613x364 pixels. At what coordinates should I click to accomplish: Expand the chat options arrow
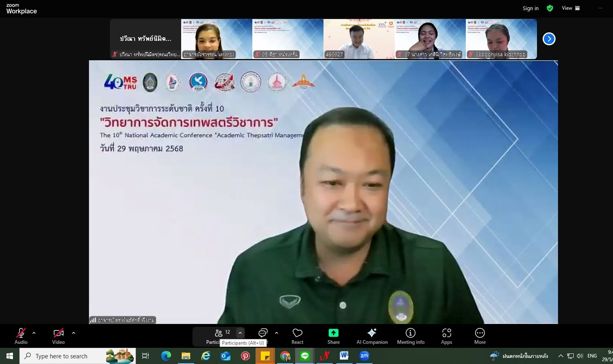(277, 333)
